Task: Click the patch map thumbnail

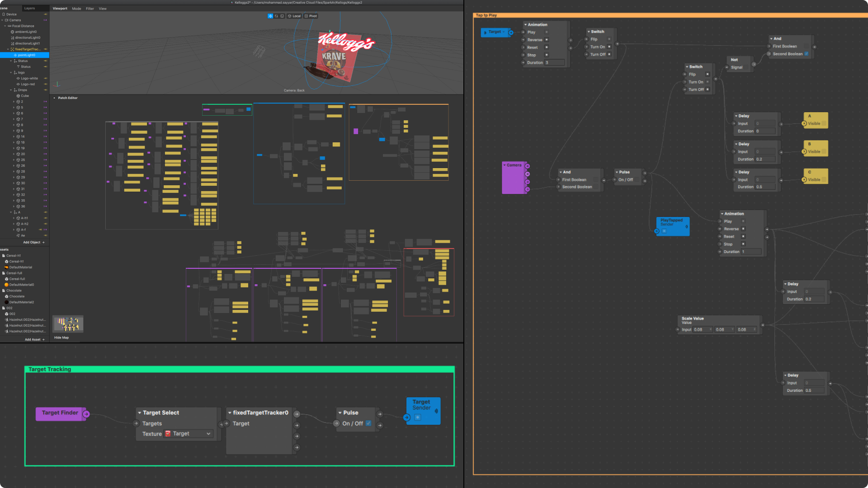Action: [68, 324]
